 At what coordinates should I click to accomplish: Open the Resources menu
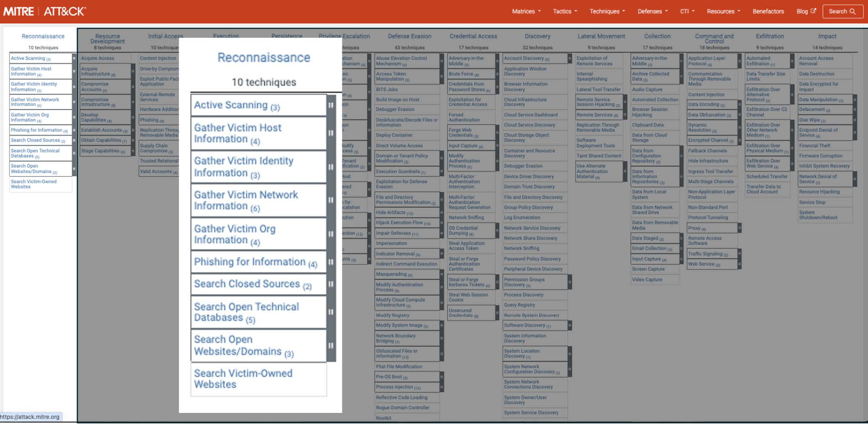[x=723, y=11]
